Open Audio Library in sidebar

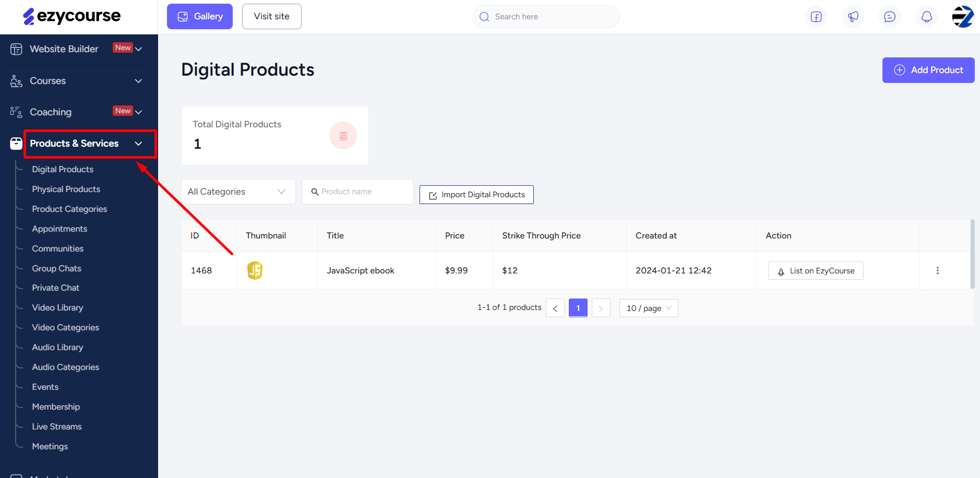coord(57,347)
